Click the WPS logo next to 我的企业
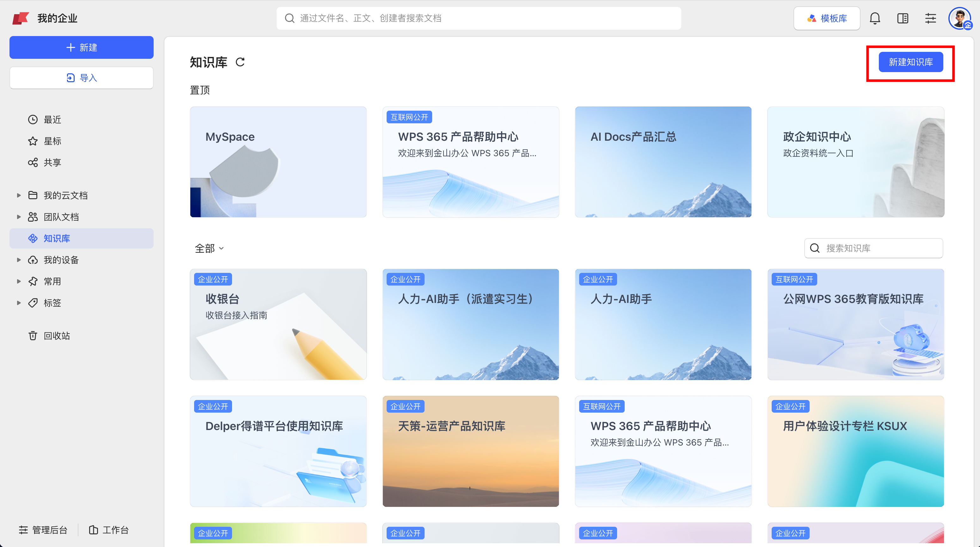 [21, 18]
